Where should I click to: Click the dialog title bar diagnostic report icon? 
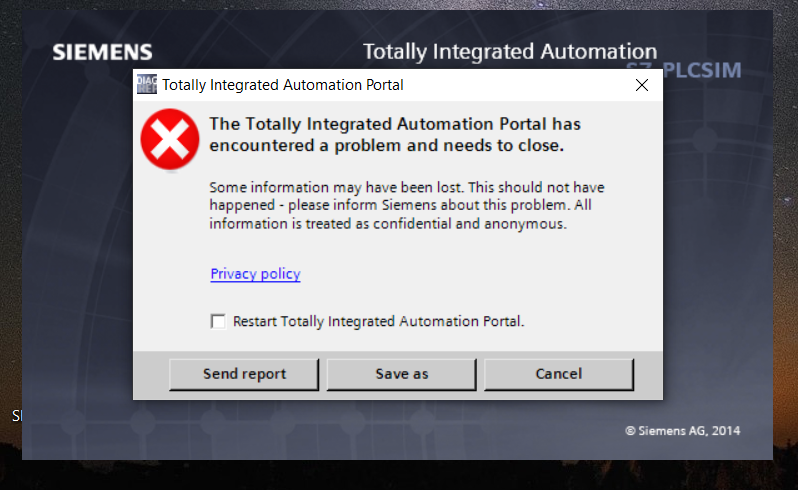coord(147,84)
